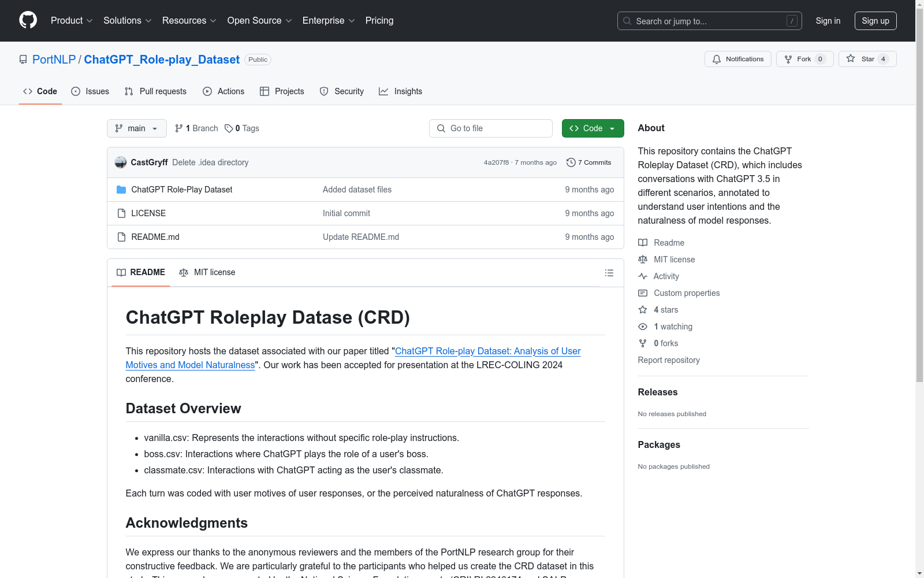The width and height of the screenshot is (924, 578).
Task: Click the repository book icon beside PortNLP
Action: [23, 60]
